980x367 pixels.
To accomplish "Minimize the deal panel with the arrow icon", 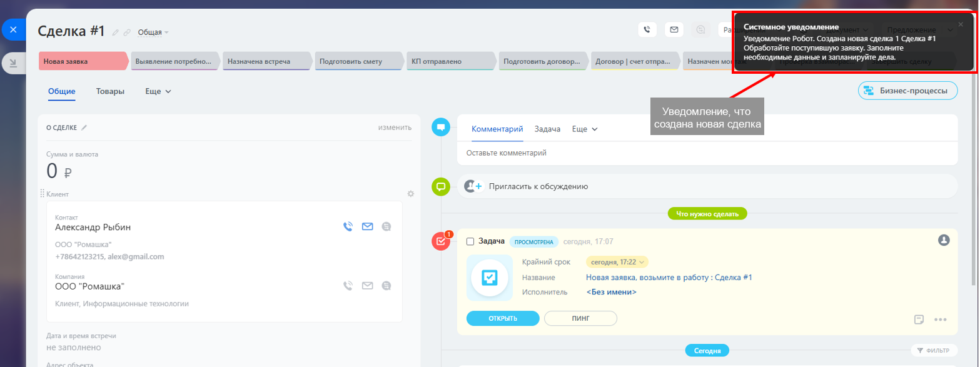I will click(x=13, y=62).
